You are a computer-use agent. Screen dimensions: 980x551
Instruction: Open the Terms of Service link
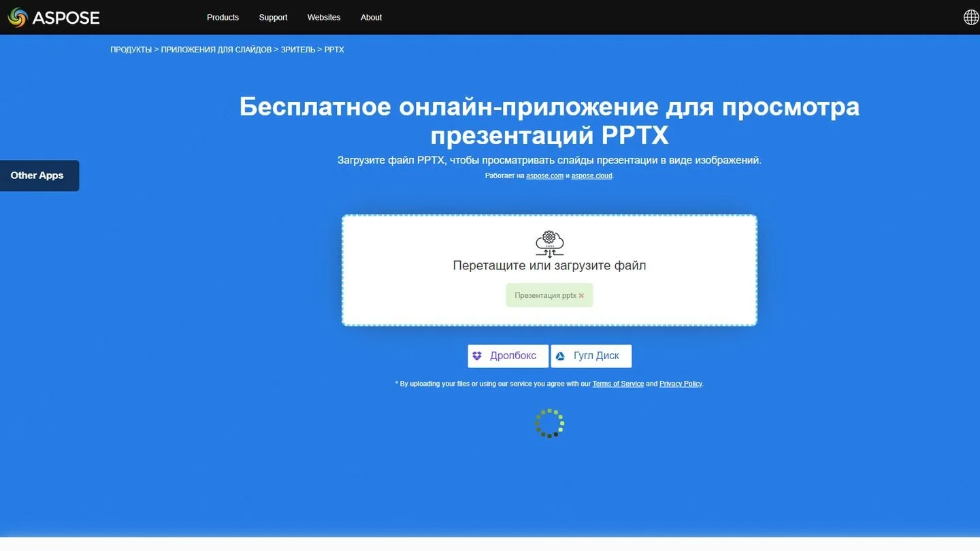pos(618,384)
